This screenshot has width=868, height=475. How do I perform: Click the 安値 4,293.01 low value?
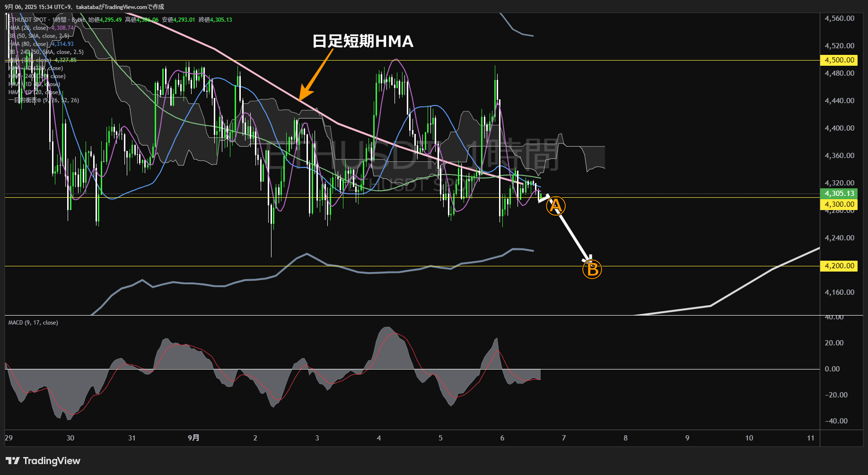[178, 20]
